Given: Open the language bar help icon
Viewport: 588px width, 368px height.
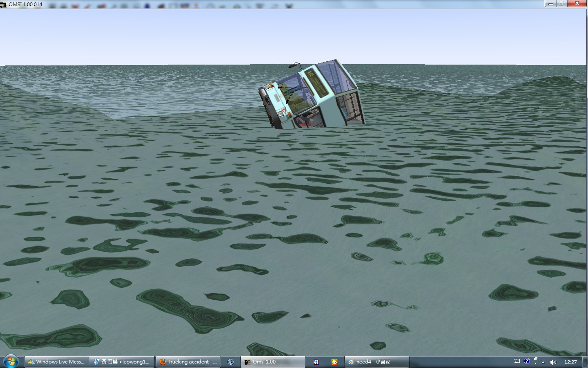Looking at the screenshot, I should click(527, 361).
